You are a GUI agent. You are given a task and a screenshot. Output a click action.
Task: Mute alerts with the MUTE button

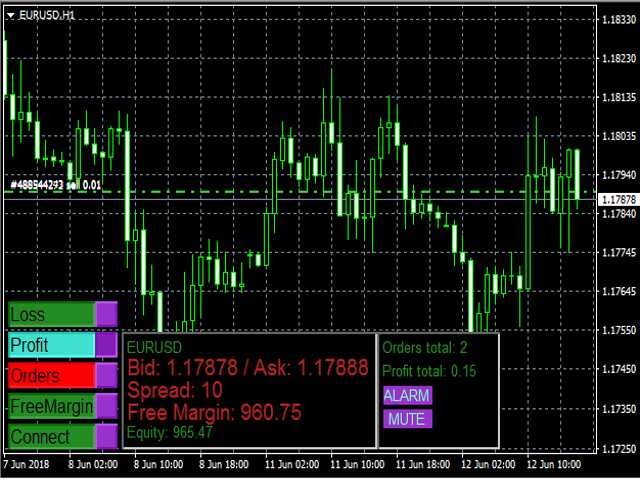(407, 419)
